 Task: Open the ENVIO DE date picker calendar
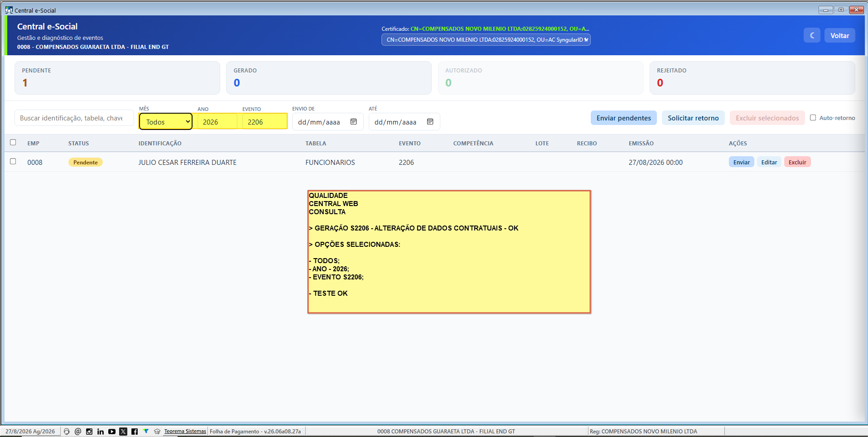coord(354,121)
